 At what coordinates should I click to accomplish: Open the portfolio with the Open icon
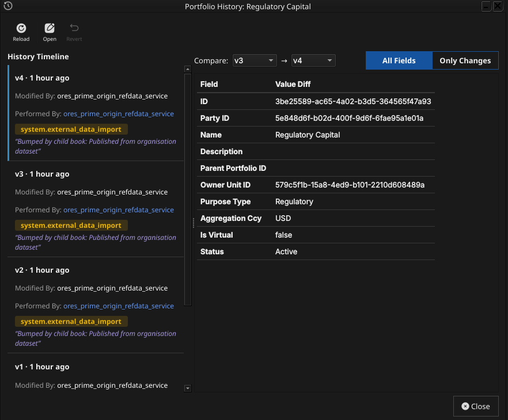tap(50, 32)
